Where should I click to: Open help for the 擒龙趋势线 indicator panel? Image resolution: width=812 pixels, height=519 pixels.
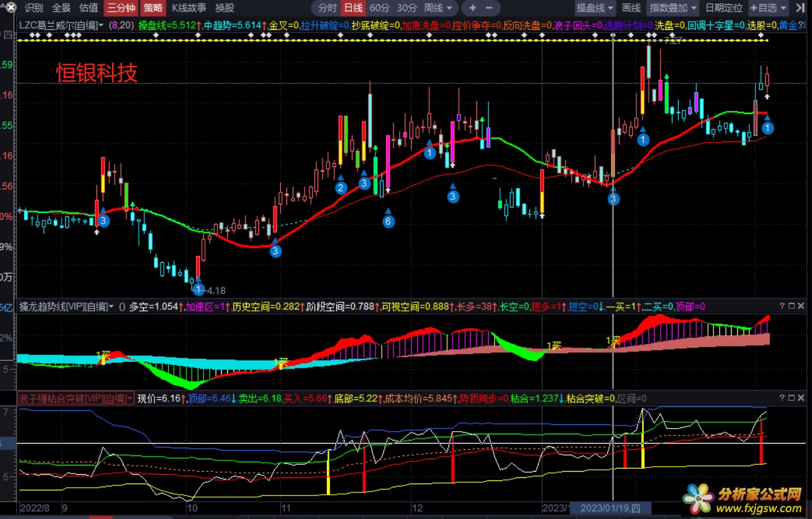[x=783, y=306]
